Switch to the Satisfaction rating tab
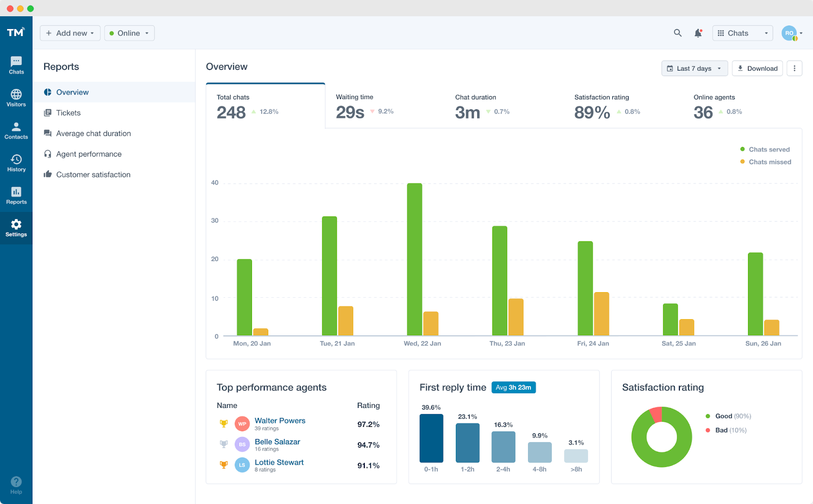Image resolution: width=813 pixels, height=504 pixels. [x=623, y=106]
